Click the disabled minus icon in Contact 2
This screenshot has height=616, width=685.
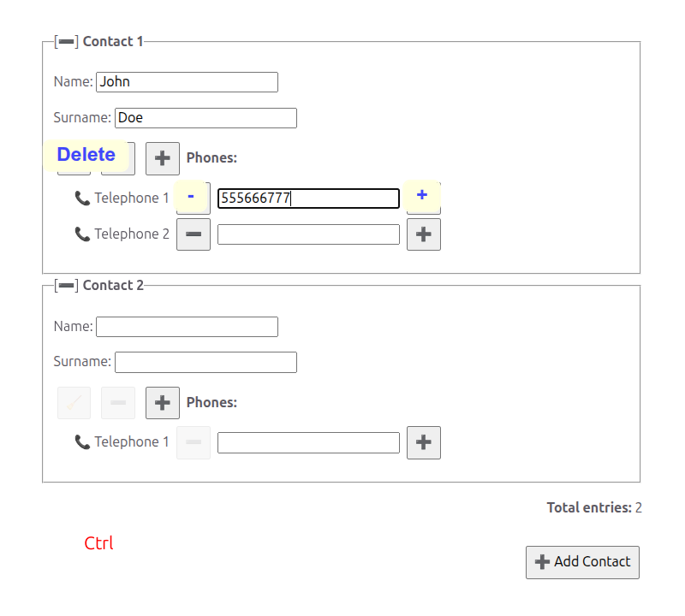pos(118,402)
